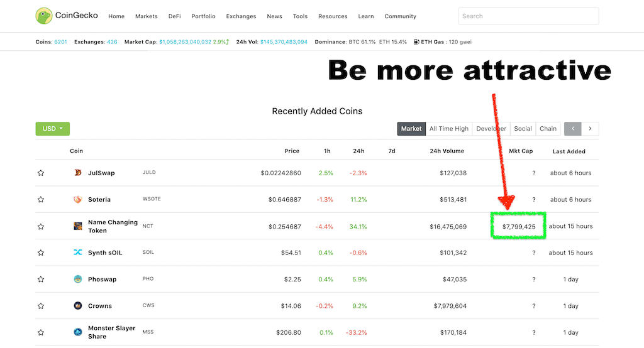Image resolution: width=644 pixels, height=348 pixels.
Task: Star the Synth sOIL row
Action: pos(41,253)
